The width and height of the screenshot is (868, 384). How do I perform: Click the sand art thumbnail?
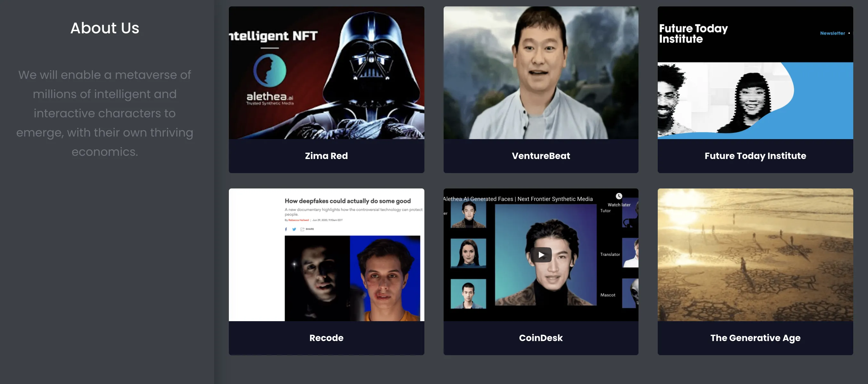pyautogui.click(x=755, y=255)
